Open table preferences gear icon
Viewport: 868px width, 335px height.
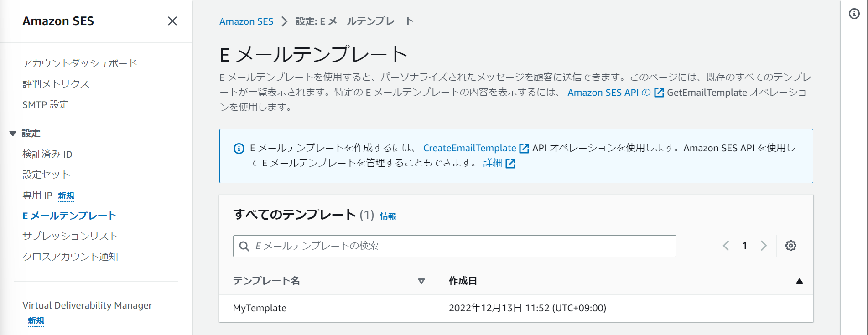[790, 246]
